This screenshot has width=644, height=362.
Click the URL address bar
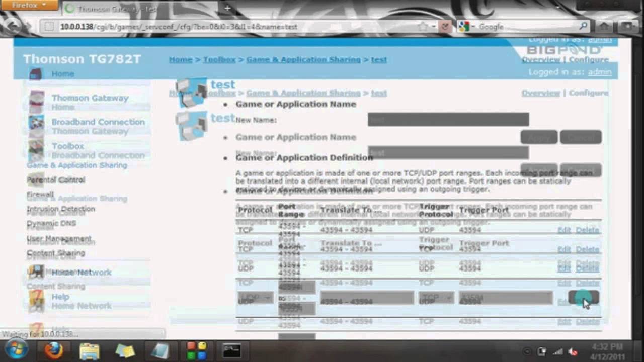click(236, 27)
